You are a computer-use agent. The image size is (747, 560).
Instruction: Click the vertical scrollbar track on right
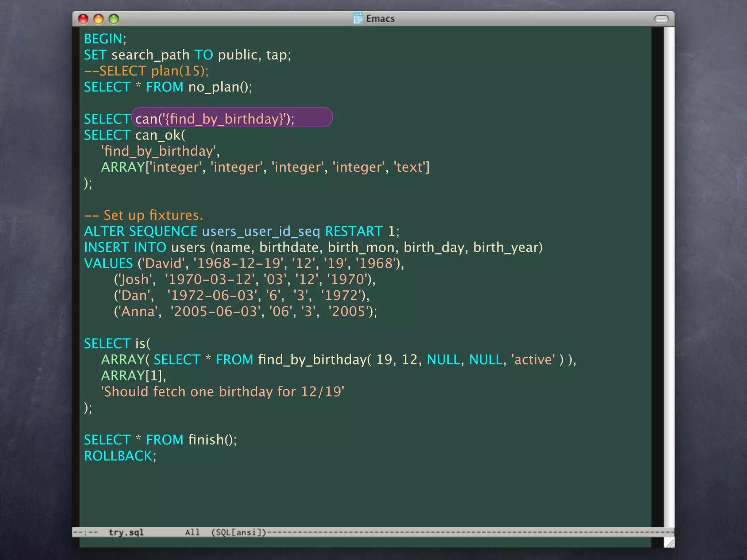669,277
